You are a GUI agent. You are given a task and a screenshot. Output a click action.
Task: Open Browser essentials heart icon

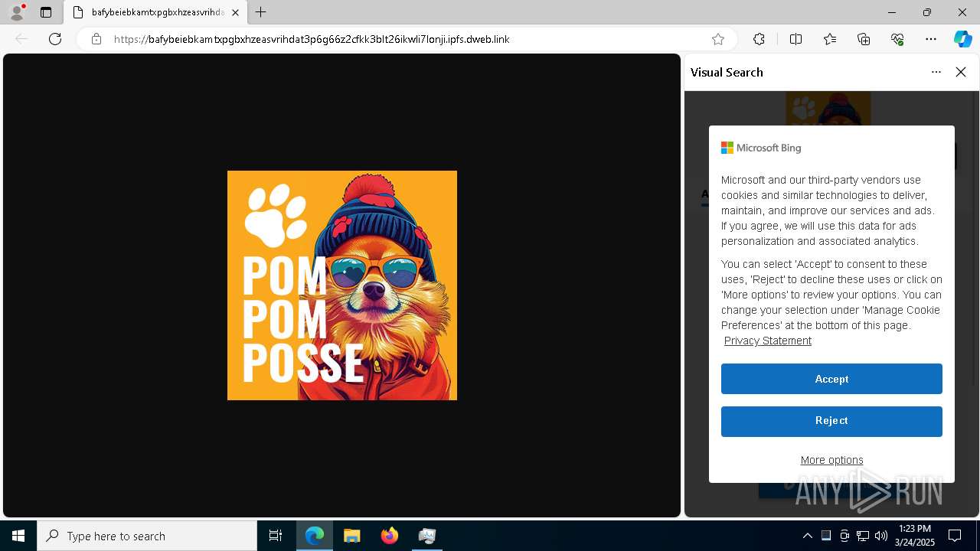[x=897, y=39]
